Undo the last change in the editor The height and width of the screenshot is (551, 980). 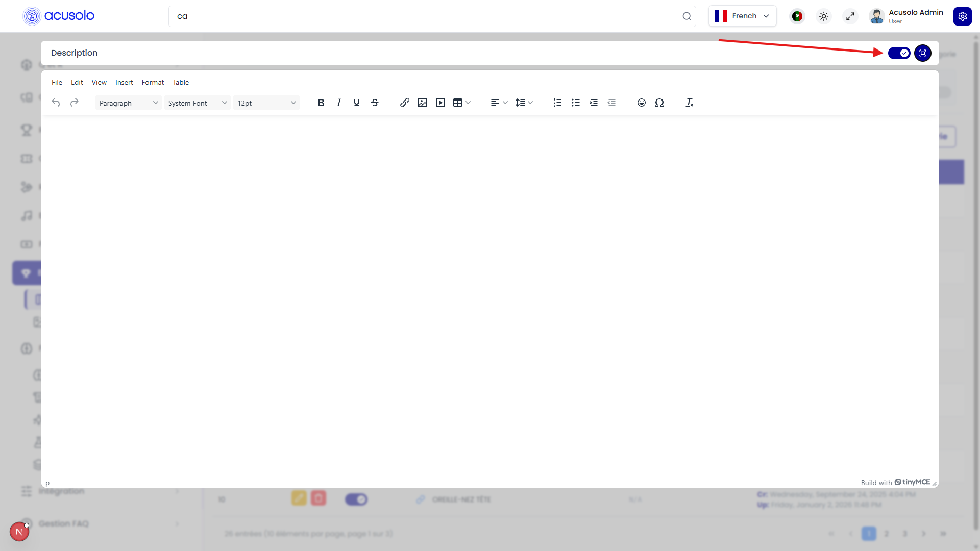(x=56, y=103)
